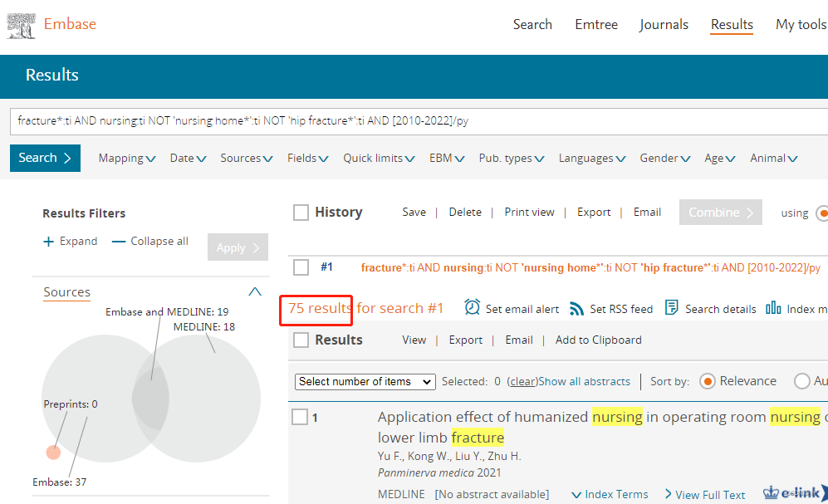The image size is (828, 504).
Task: Select the Relevance sort radio button
Action: pos(707,381)
